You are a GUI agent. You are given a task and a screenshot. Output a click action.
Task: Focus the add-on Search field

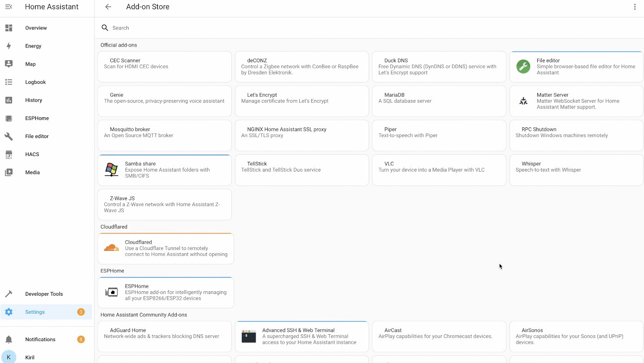(369, 28)
